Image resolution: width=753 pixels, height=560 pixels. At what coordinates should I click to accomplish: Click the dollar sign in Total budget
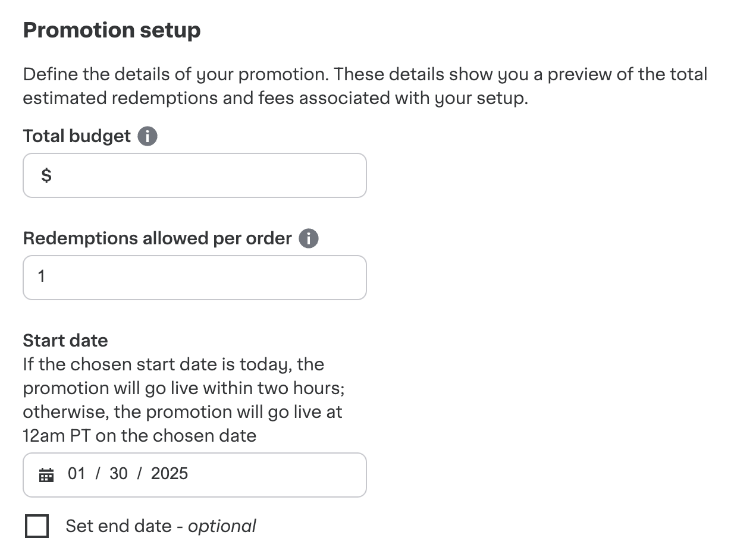[46, 175]
